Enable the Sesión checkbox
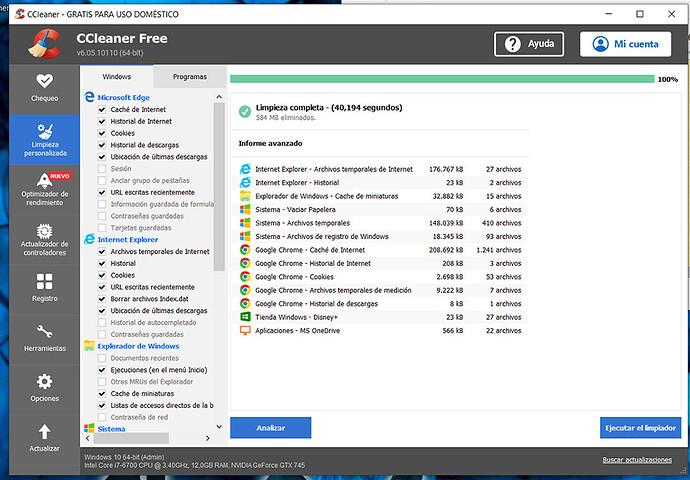Screen dimensions: 690x480 pos(102,169)
